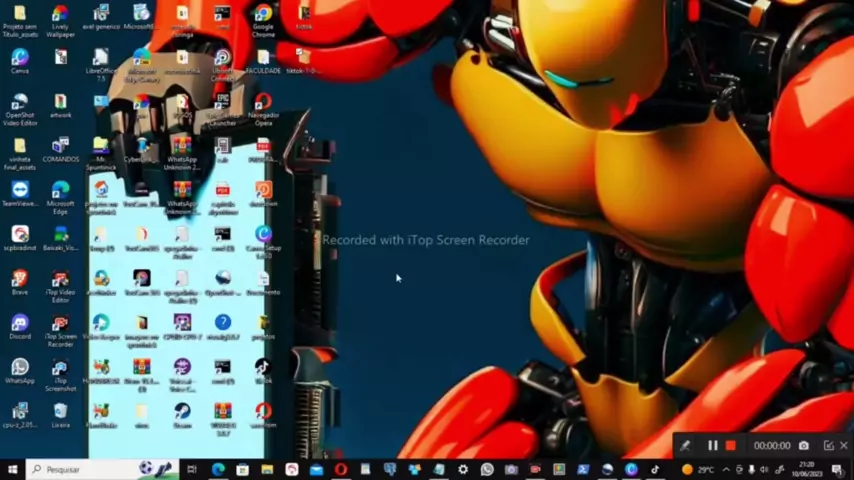Stop the screen recording with red square
This screenshot has height=480, width=854.
coord(731,446)
